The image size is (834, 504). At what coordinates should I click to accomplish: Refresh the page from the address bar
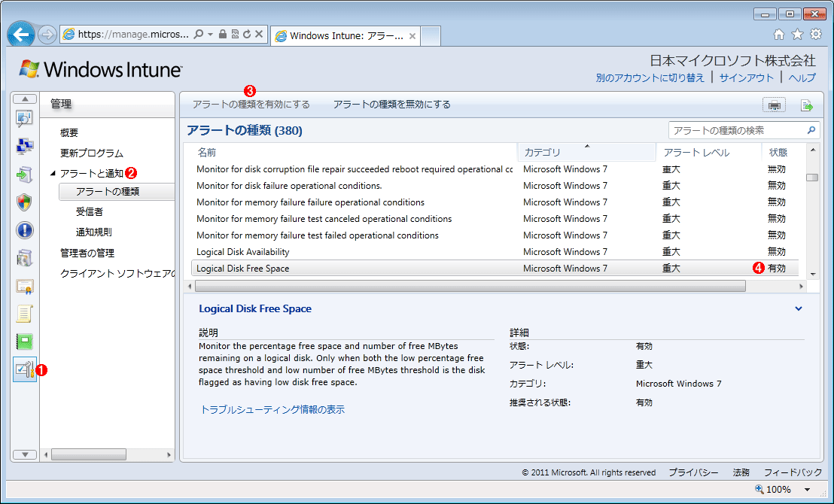click(x=247, y=34)
